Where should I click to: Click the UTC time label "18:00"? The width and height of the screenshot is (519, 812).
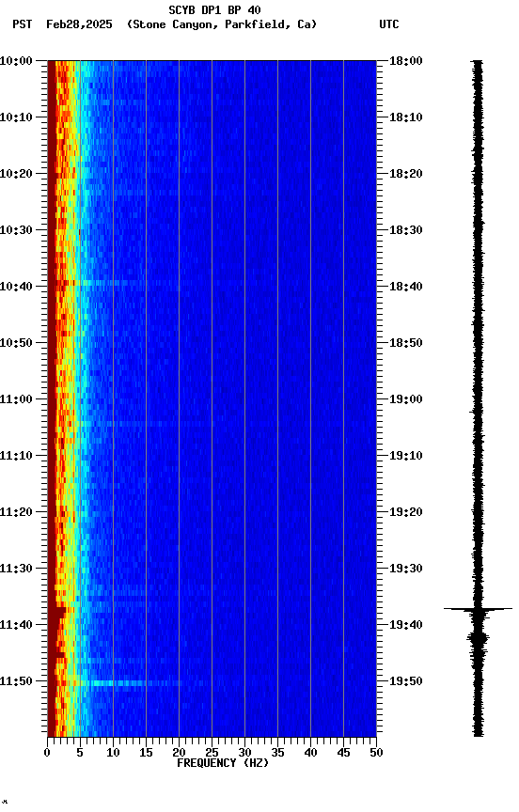coord(406,61)
